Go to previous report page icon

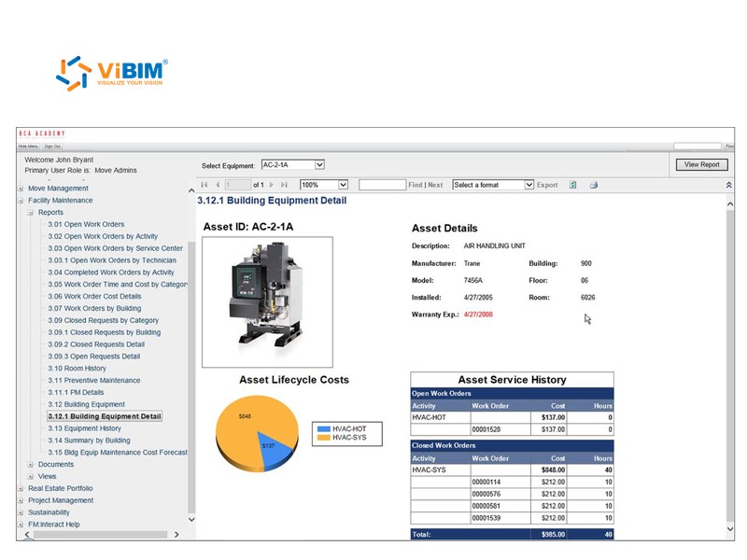tap(218, 185)
